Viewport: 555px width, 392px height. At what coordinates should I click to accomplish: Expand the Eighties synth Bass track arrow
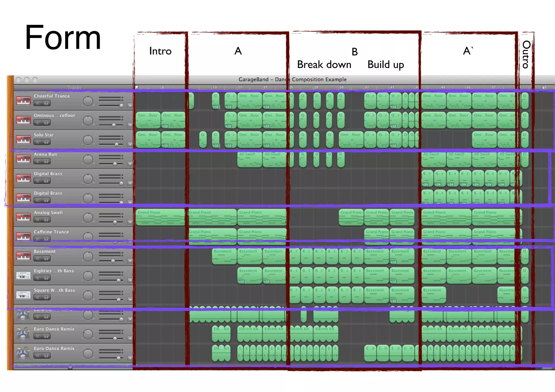coord(130,280)
